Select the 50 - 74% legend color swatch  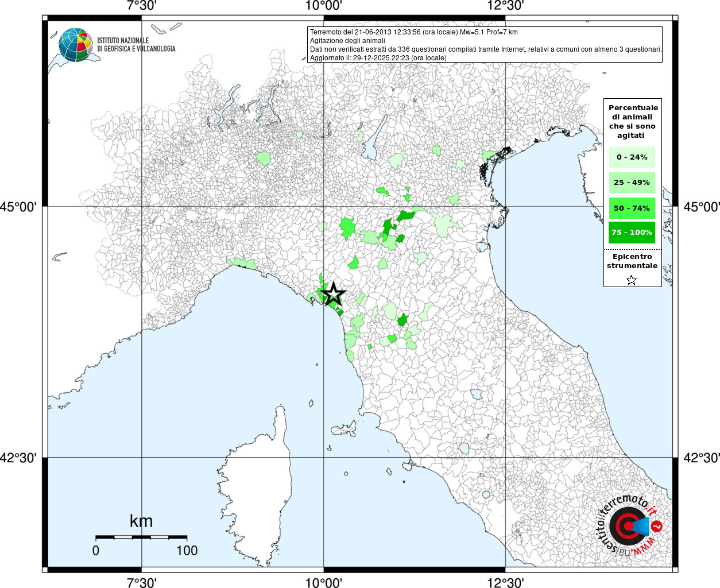pos(632,208)
